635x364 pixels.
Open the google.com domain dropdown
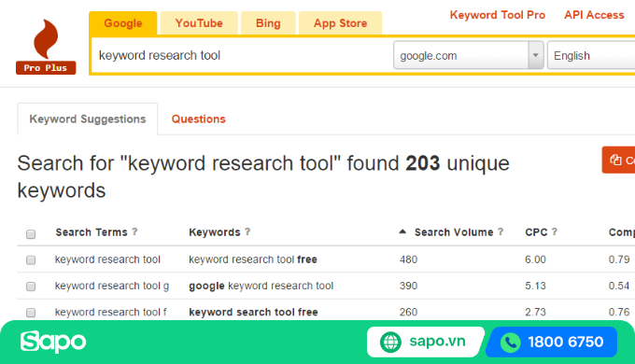(x=469, y=55)
